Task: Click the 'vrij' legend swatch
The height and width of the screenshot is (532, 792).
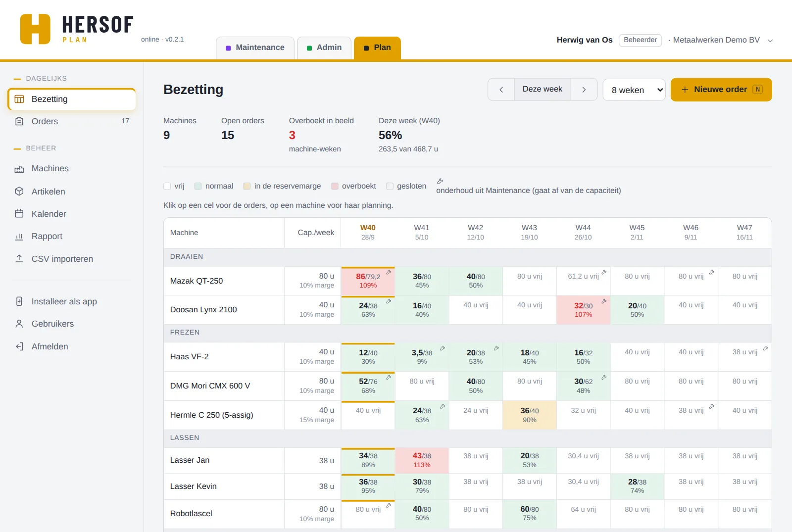Action: (167, 186)
